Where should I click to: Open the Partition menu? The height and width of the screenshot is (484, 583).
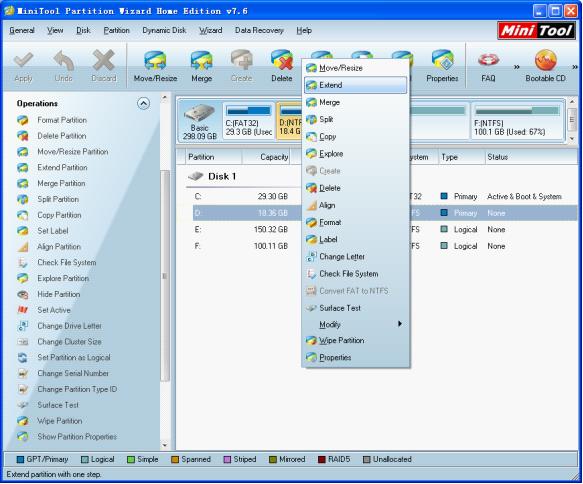[x=116, y=30]
